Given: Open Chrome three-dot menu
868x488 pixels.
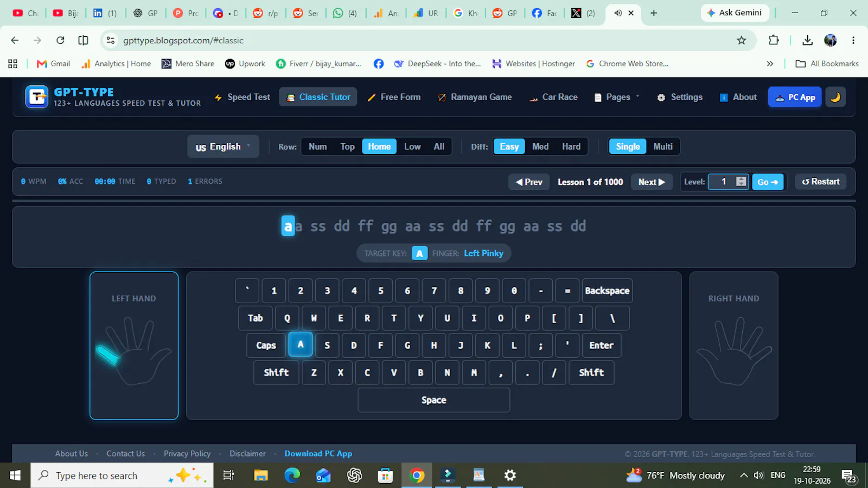Looking at the screenshot, I should pos(853,40).
